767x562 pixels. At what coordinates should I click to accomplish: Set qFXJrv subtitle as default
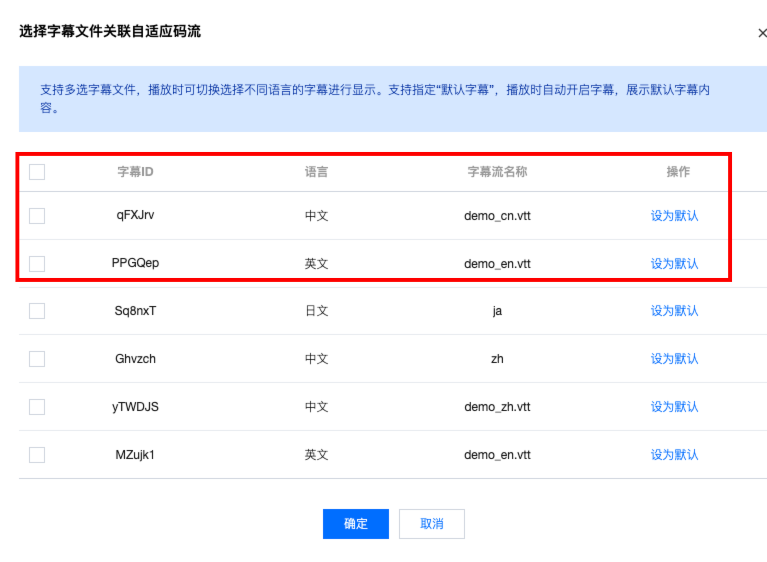(674, 216)
